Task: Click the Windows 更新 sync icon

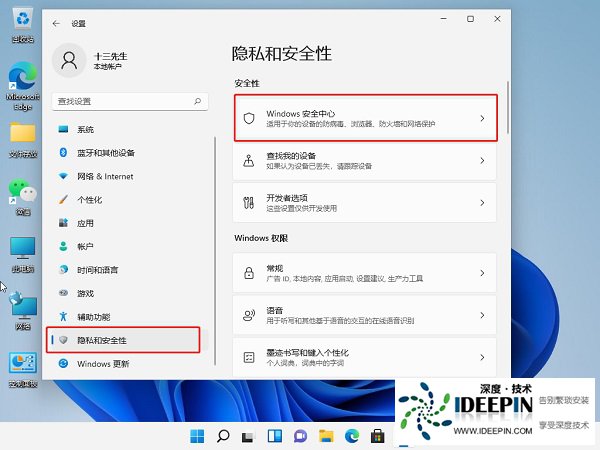Action: point(63,364)
